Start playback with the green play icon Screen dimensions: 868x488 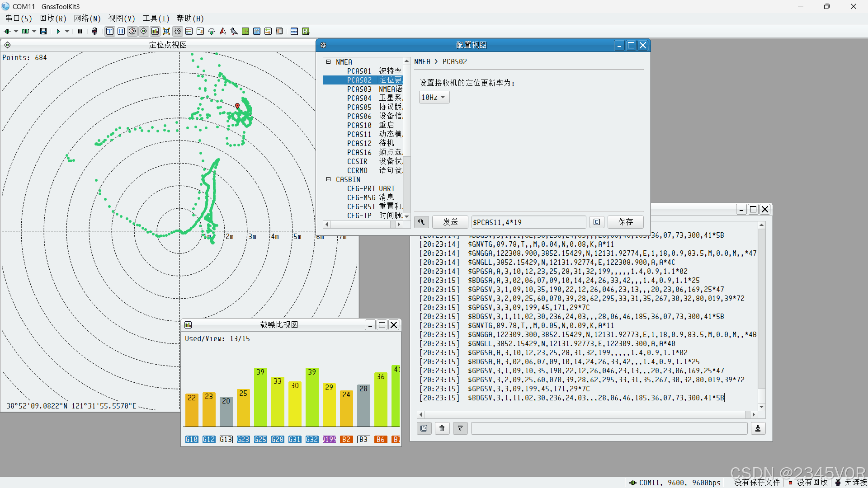point(58,31)
